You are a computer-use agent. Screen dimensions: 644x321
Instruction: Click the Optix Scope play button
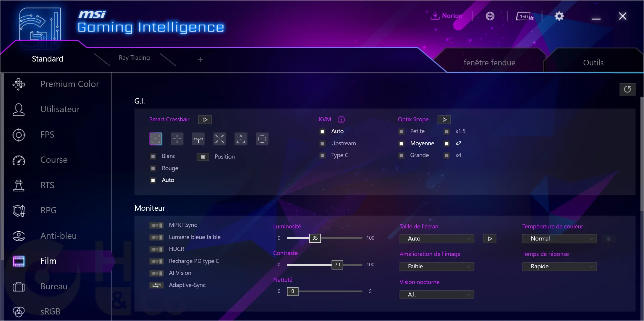[444, 120]
